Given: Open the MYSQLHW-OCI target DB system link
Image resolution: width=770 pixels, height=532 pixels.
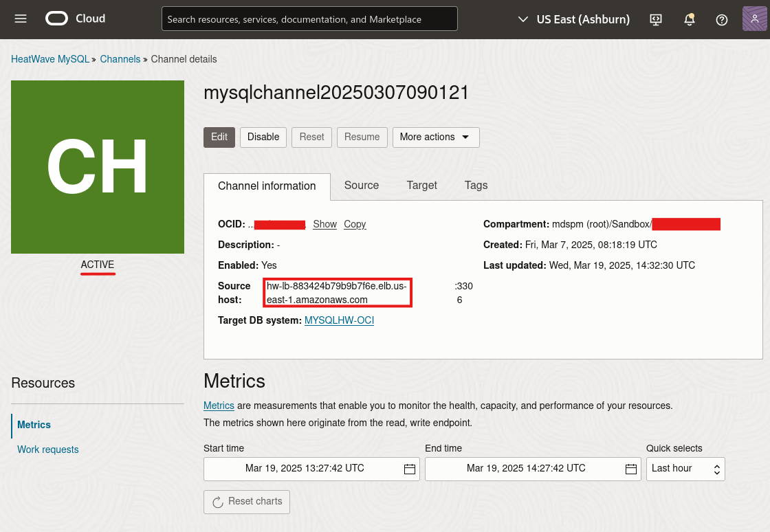Looking at the screenshot, I should click(339, 320).
